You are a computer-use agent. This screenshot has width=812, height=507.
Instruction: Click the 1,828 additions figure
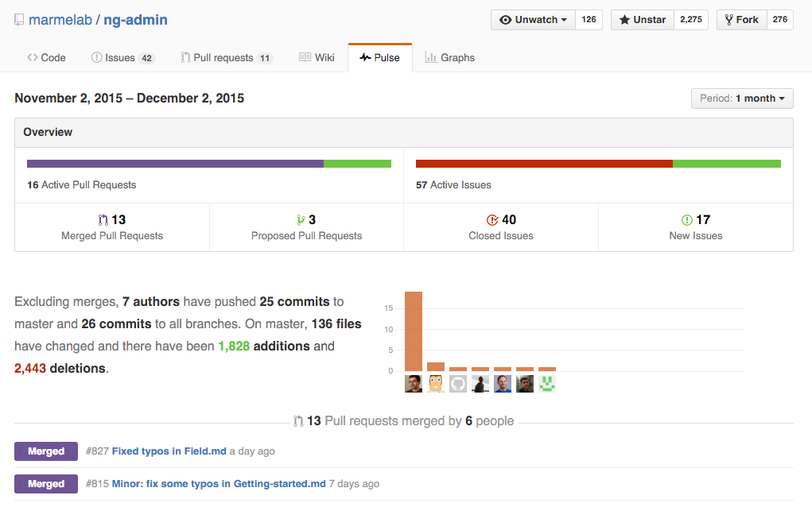234,346
